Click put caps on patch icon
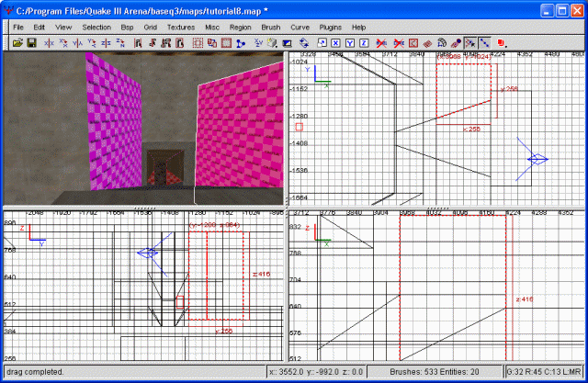 click(456, 43)
